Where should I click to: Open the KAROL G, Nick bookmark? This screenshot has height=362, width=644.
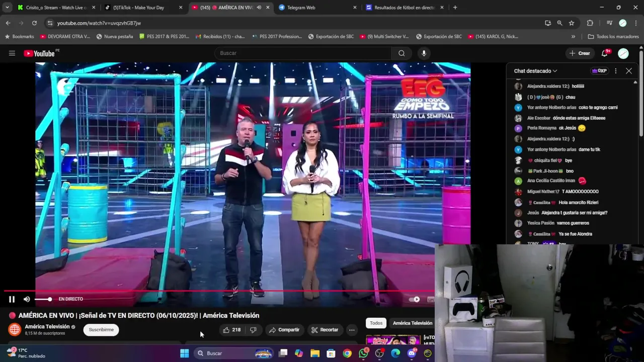[x=493, y=37]
